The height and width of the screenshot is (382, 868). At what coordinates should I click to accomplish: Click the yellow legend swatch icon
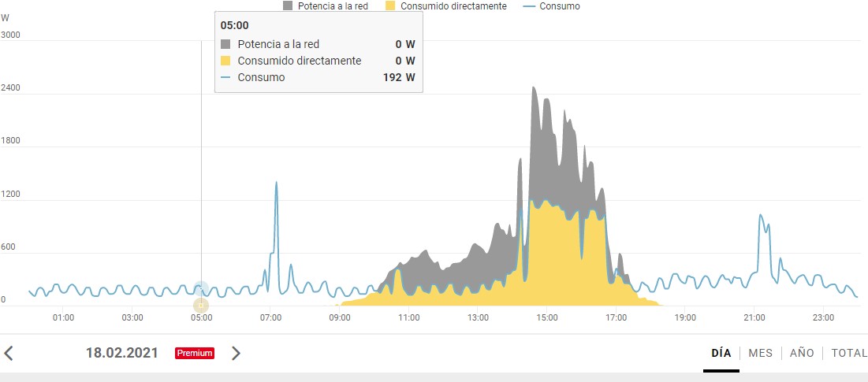pos(390,6)
